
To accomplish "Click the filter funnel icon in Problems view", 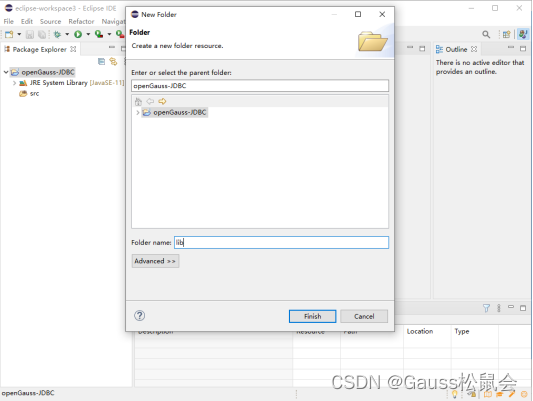I will 486,308.
